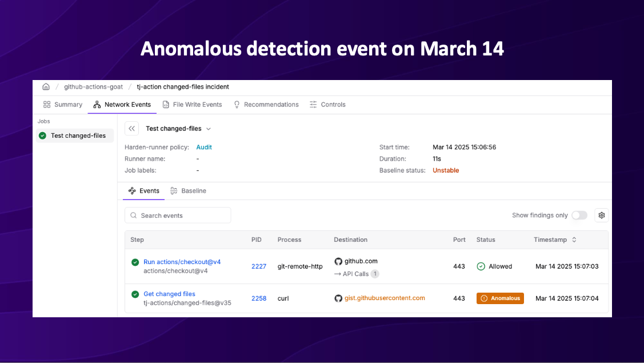Click timestamp Mar 14 2025 15:07:04
The height and width of the screenshot is (363, 644).
567,298
